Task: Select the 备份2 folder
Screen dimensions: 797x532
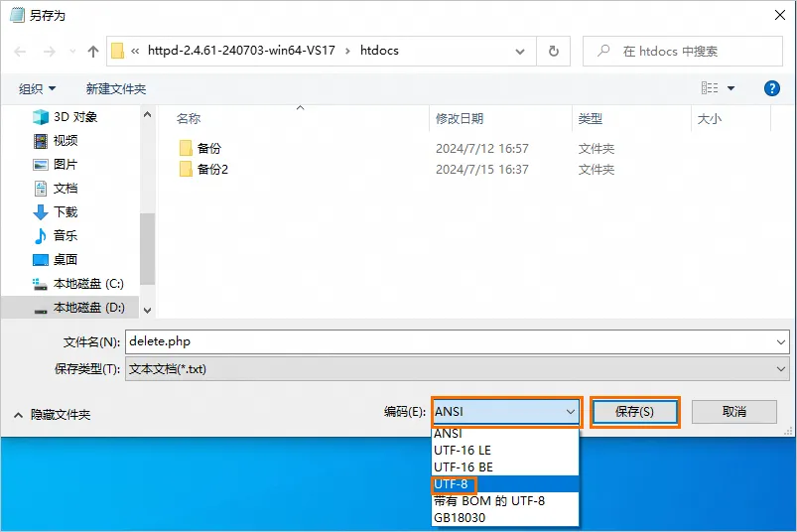Action: click(x=212, y=169)
